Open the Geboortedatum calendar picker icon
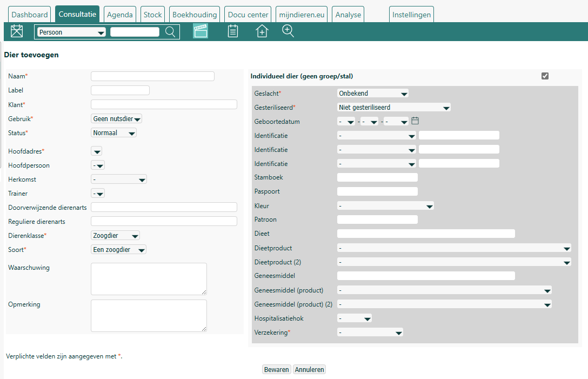 [415, 121]
